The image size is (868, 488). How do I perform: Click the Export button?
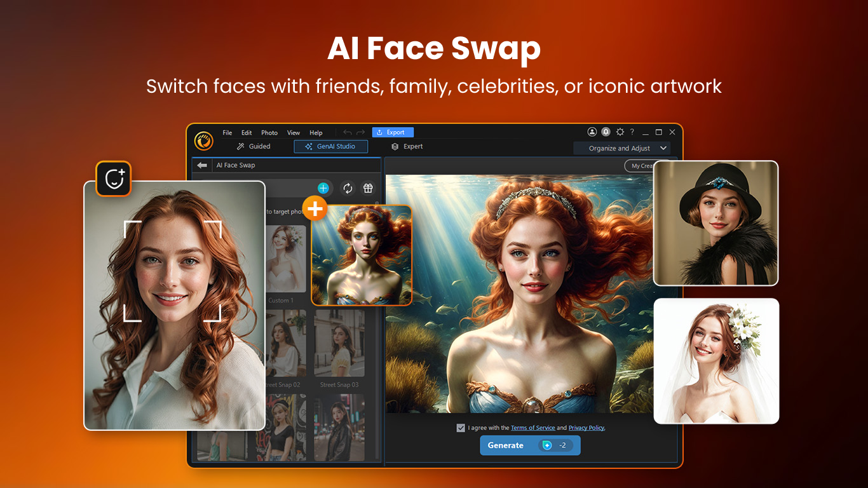click(x=392, y=132)
